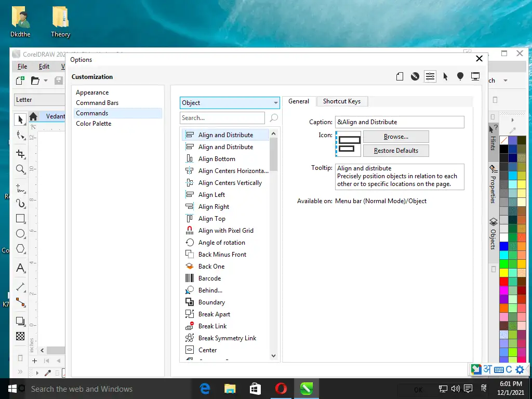Viewport: 532px width, 399px height.
Task: Open Opera browser from taskbar
Action: [x=281, y=389]
